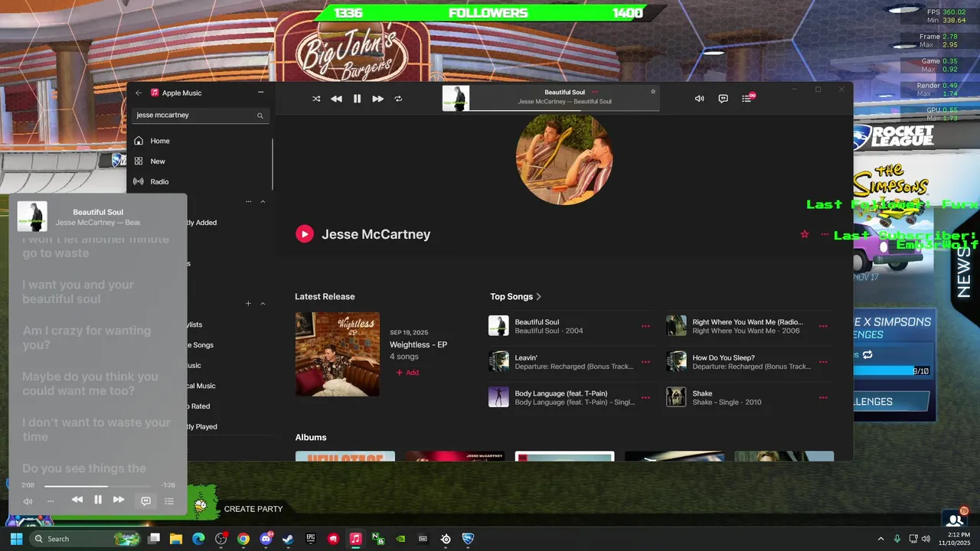Click the sidebar vertical scrollbar
Viewport: 980px width, 551px height.
coord(273,164)
